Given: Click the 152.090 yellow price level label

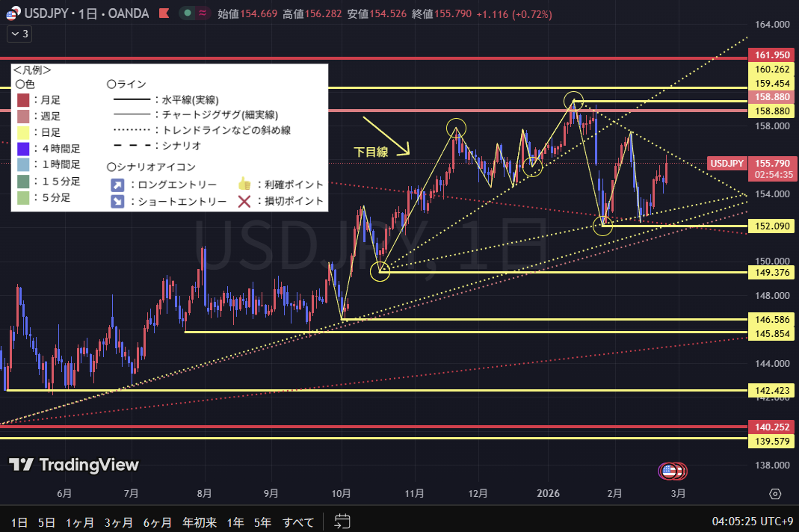Looking at the screenshot, I should click(770, 226).
